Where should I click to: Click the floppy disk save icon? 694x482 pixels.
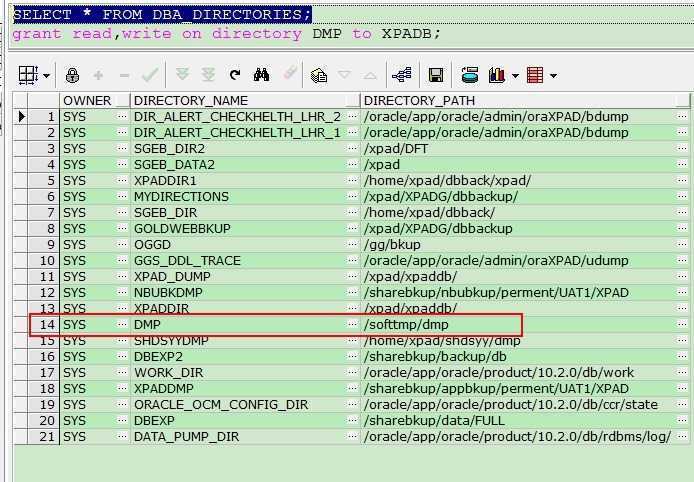436,75
